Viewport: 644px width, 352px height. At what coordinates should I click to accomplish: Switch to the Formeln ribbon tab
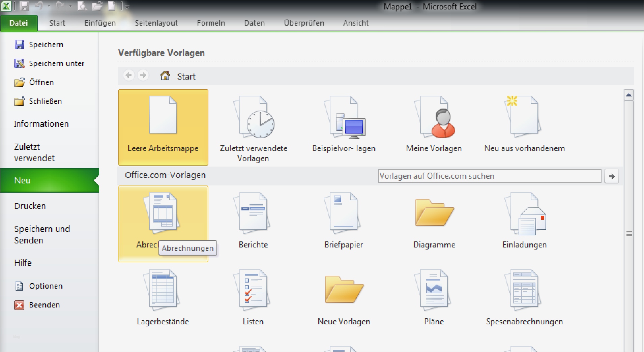click(211, 23)
